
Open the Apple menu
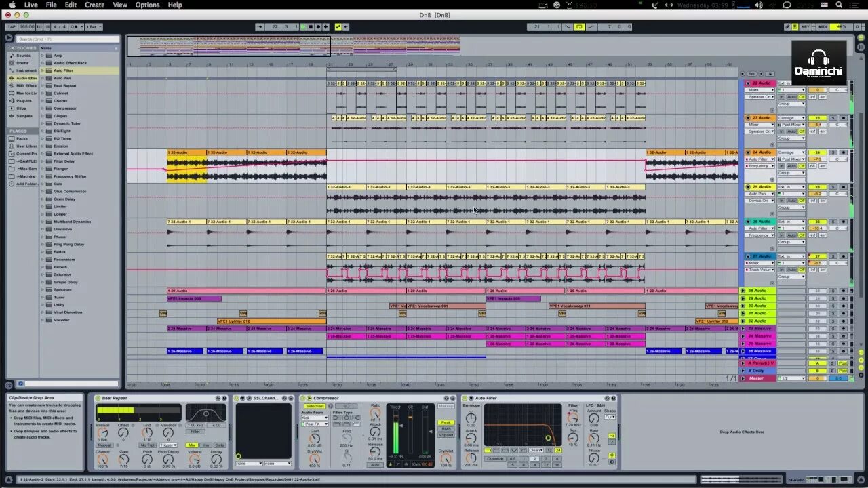[12, 5]
